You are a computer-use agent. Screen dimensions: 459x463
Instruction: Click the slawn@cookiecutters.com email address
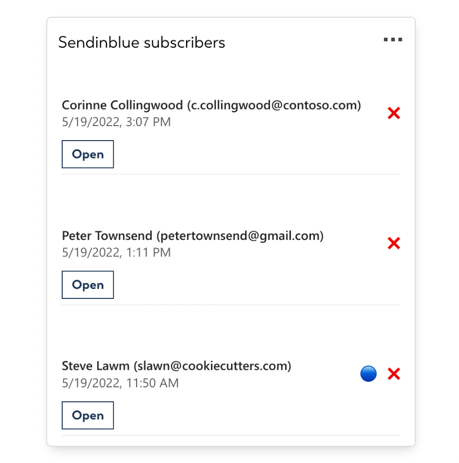[x=213, y=366]
